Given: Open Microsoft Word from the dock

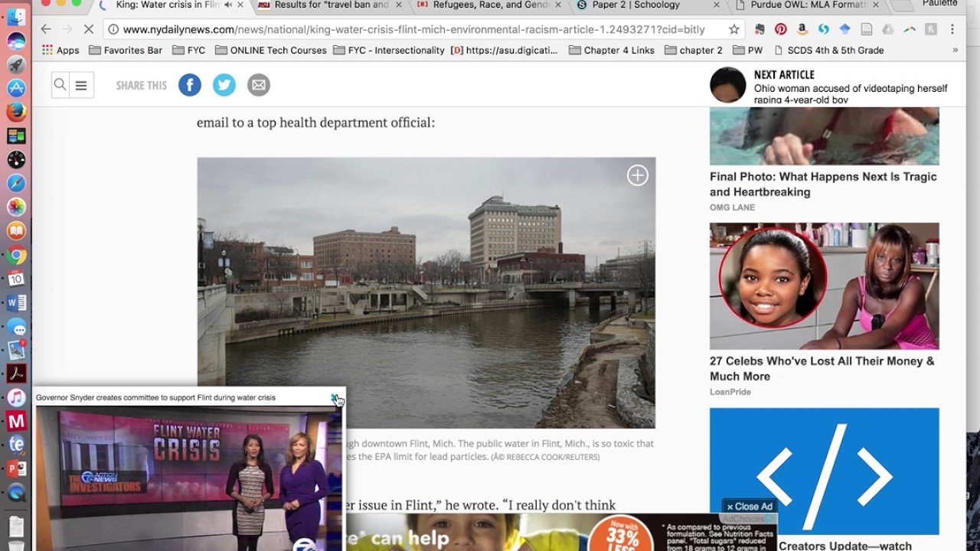Looking at the screenshot, I should (16, 302).
